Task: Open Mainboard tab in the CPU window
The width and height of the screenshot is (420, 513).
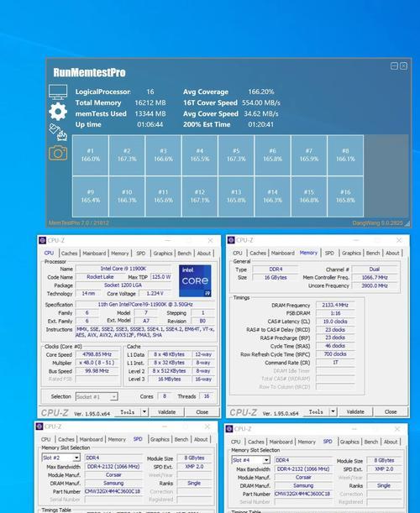Action: pyautogui.click(x=94, y=254)
